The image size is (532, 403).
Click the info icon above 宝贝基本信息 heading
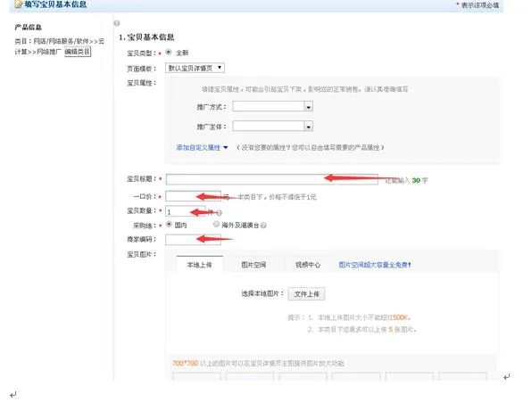[117, 23]
